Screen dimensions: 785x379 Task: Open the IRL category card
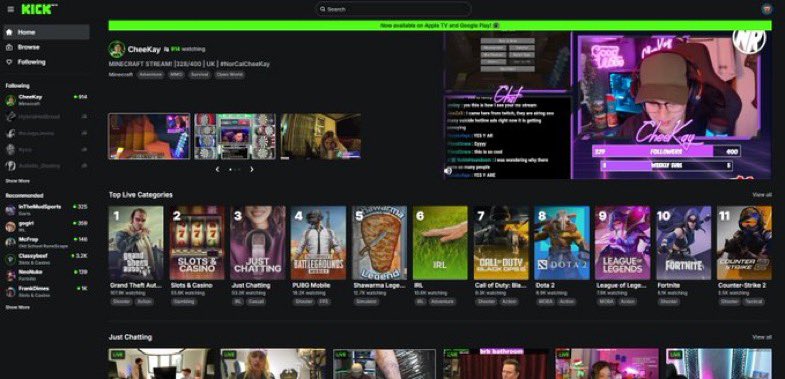pos(440,243)
